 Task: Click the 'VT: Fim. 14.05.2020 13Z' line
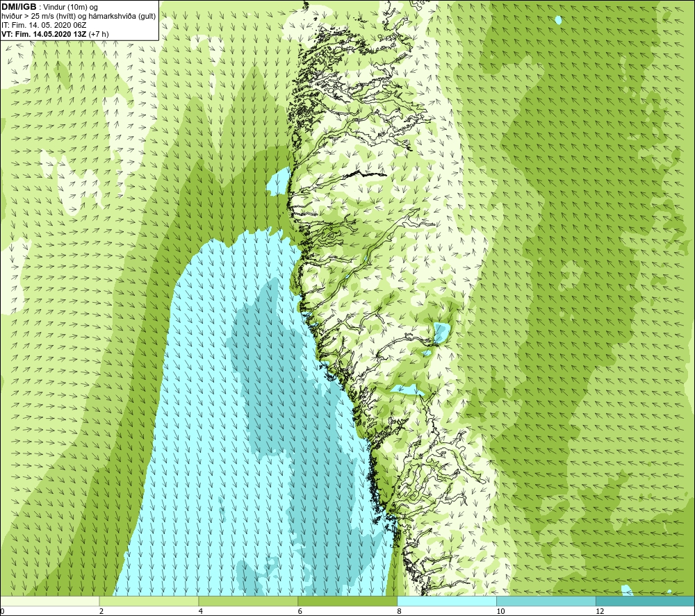[x=55, y=34]
